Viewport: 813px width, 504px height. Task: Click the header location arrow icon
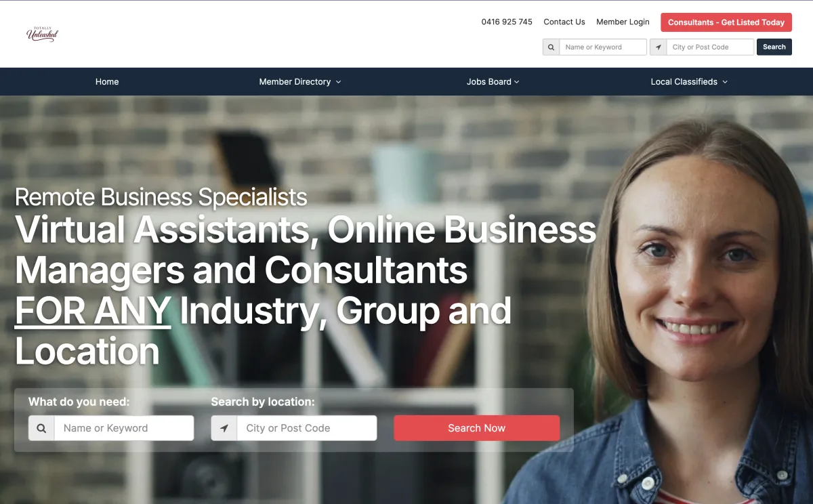click(658, 47)
